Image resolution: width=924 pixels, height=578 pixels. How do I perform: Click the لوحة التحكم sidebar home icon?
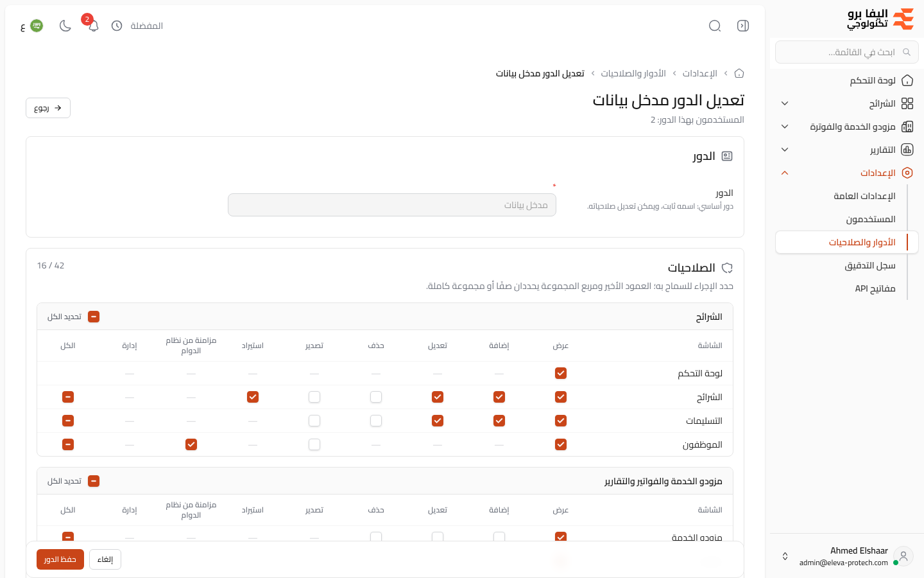coord(907,80)
